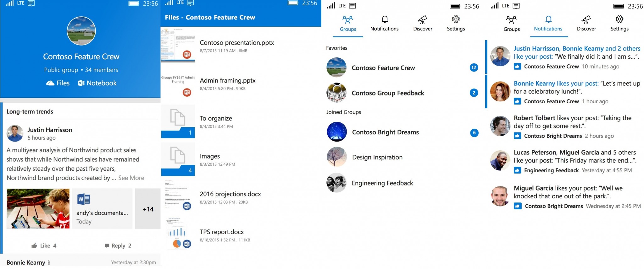Open Justin Harrisson's avatar in the post

[x=15, y=133]
